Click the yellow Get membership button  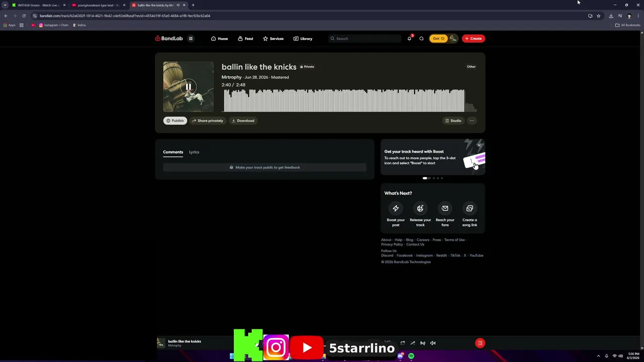438,39
